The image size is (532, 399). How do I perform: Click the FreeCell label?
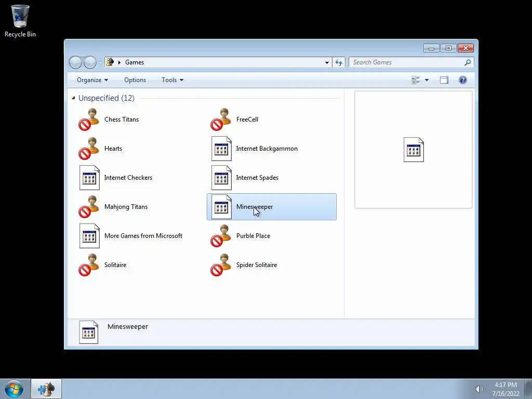[x=247, y=119]
